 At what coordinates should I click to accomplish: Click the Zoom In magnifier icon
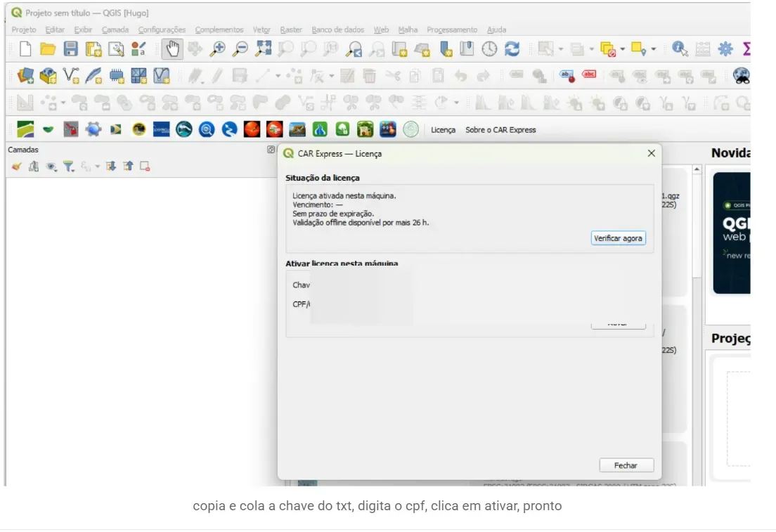pyautogui.click(x=218, y=49)
